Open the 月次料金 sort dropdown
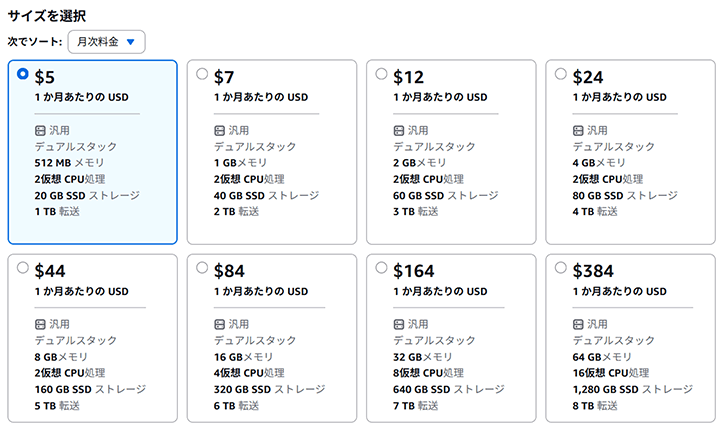Image resolution: width=720 pixels, height=428 pixels. 106,42
